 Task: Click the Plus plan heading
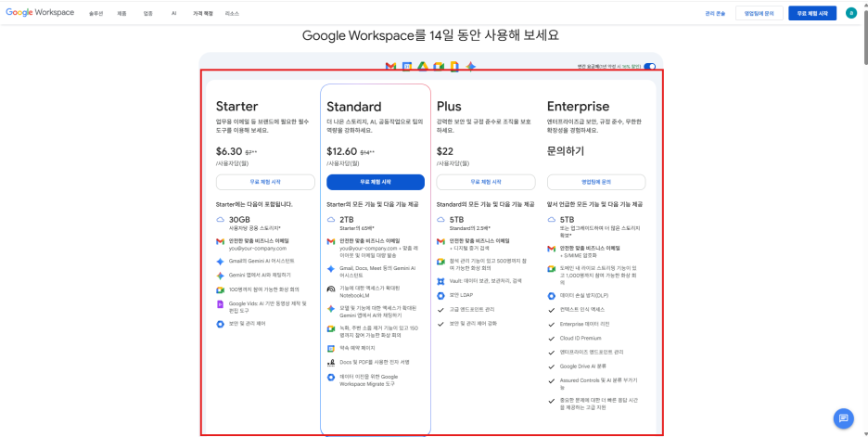[x=449, y=106]
